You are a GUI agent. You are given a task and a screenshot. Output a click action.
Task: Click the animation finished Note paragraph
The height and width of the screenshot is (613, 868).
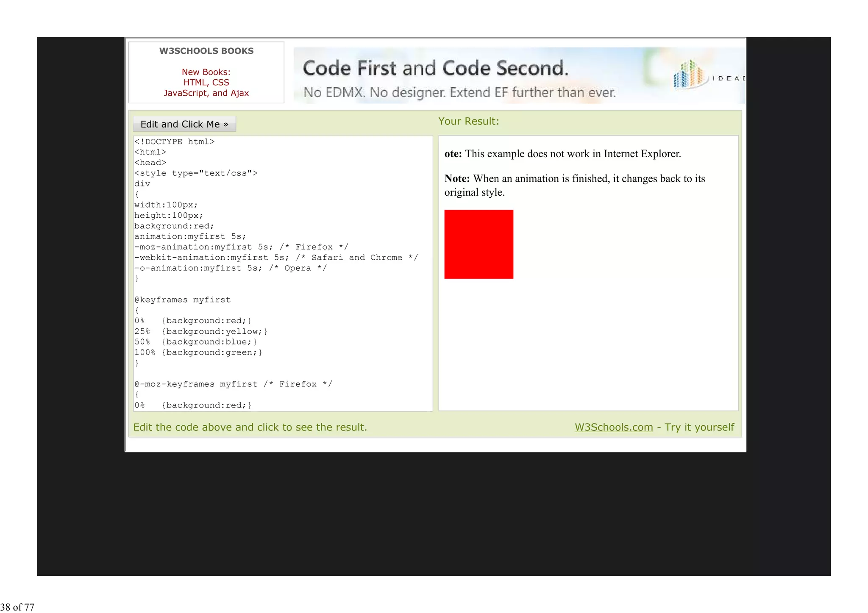[x=574, y=185]
